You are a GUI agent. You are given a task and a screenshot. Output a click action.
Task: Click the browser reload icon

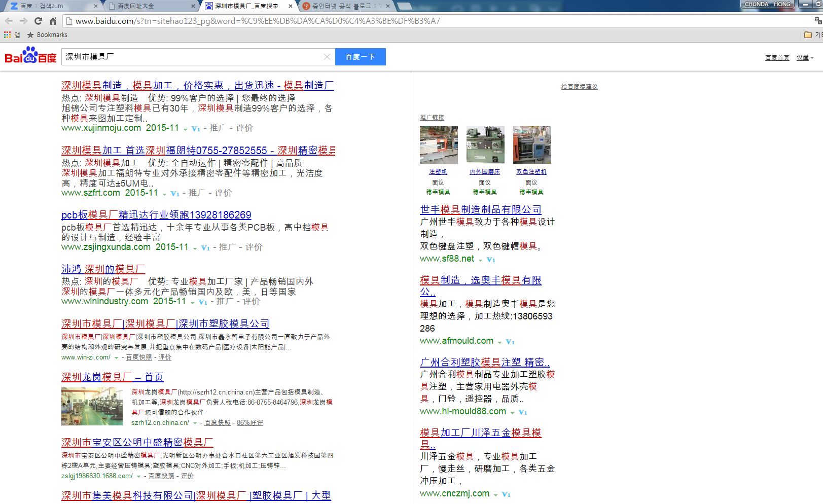click(38, 21)
